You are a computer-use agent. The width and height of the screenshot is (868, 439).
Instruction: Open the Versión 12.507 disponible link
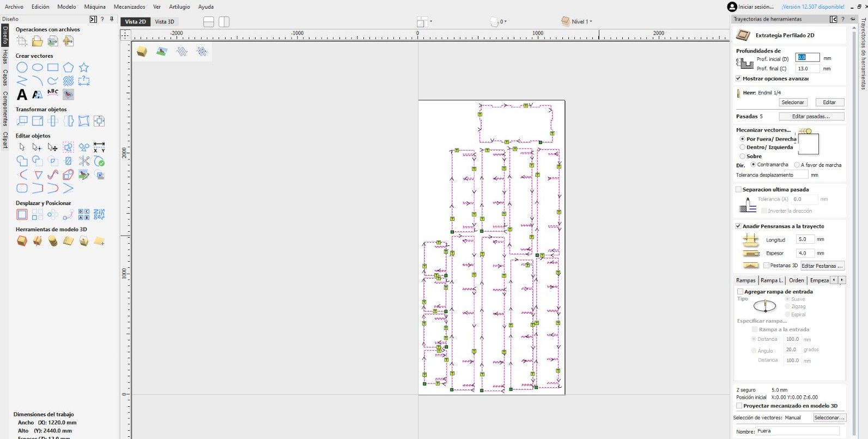pos(813,7)
